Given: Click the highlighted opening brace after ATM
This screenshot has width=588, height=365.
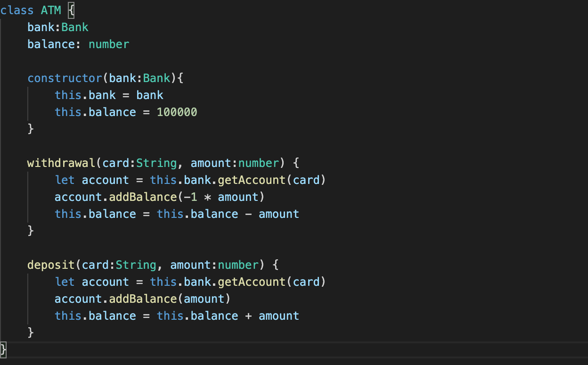Looking at the screenshot, I should [71, 10].
